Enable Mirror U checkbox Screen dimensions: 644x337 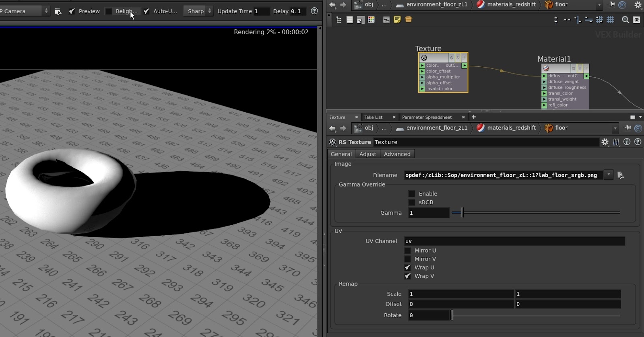click(407, 251)
